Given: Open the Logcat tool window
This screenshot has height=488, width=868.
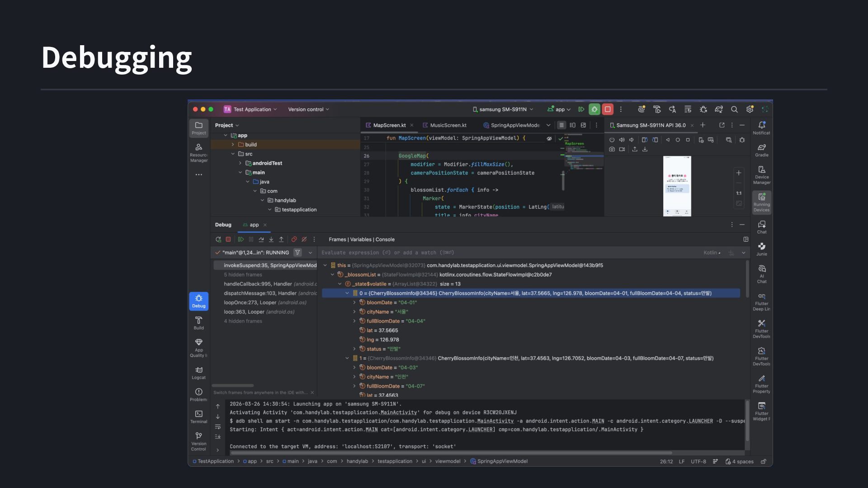Looking at the screenshot, I should (198, 373).
